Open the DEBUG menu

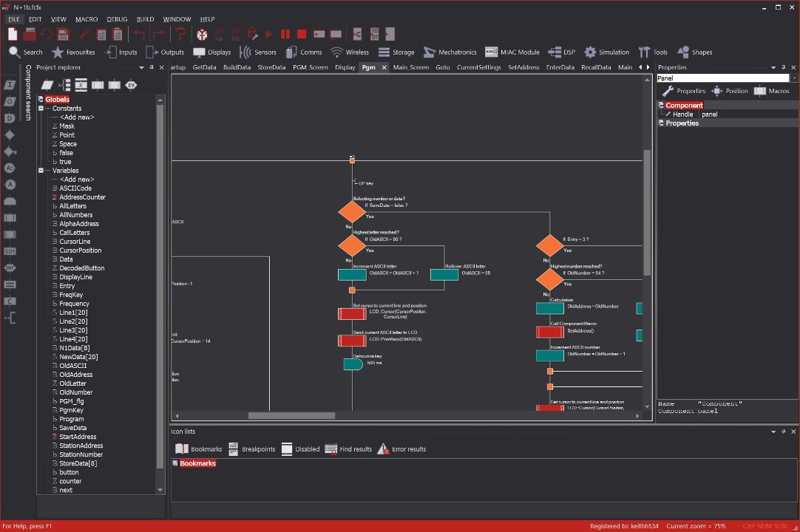click(117, 19)
